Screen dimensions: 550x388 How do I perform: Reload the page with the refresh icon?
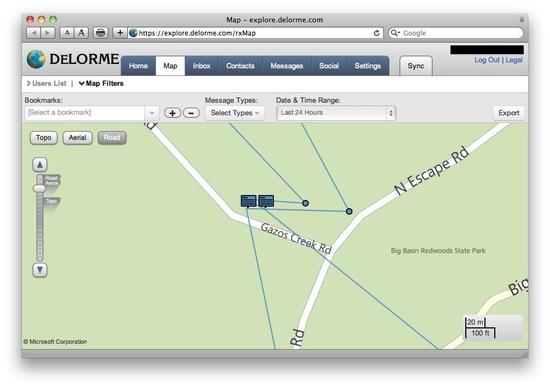click(376, 33)
